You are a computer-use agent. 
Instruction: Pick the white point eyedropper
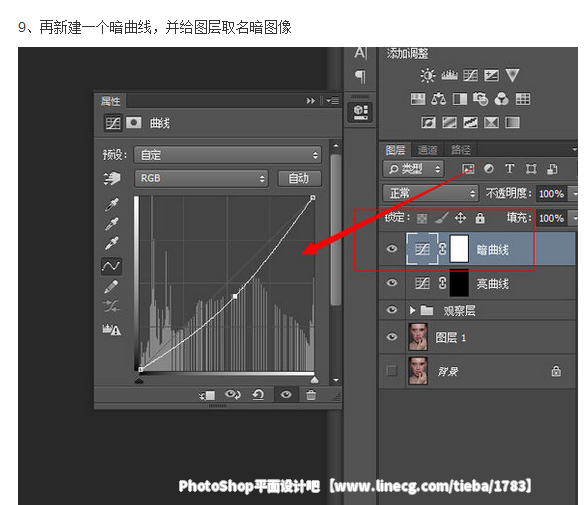click(112, 243)
